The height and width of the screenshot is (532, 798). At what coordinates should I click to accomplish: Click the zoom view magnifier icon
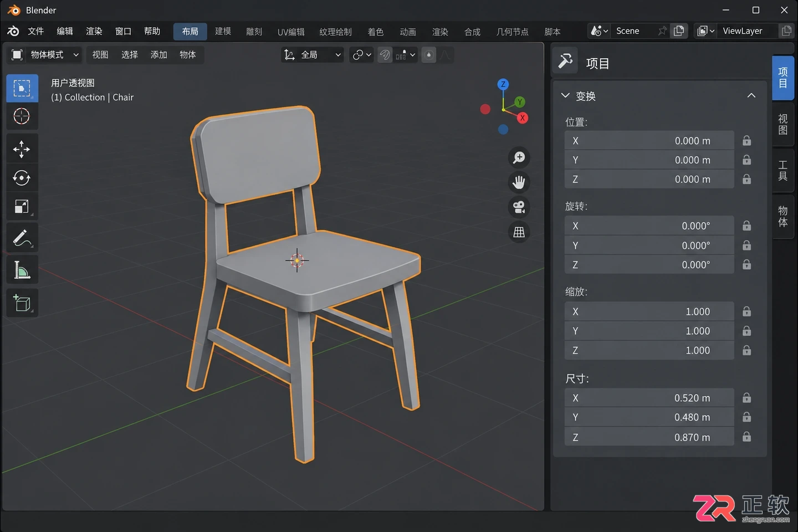point(519,158)
